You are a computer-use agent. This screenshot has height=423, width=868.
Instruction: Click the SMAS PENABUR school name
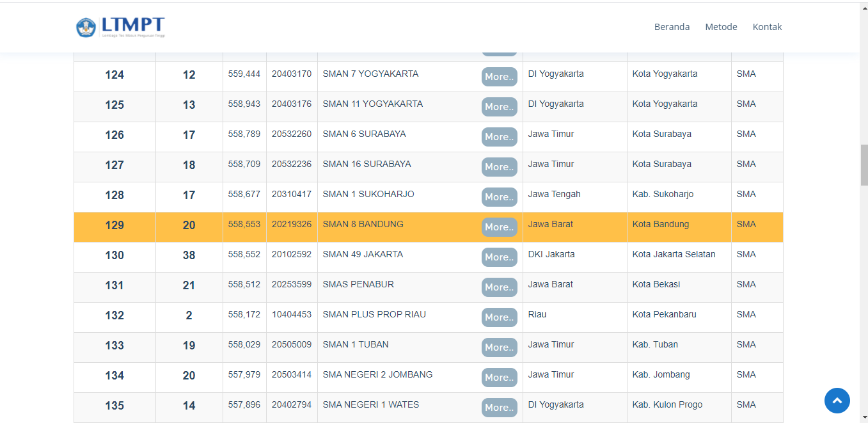(x=358, y=284)
